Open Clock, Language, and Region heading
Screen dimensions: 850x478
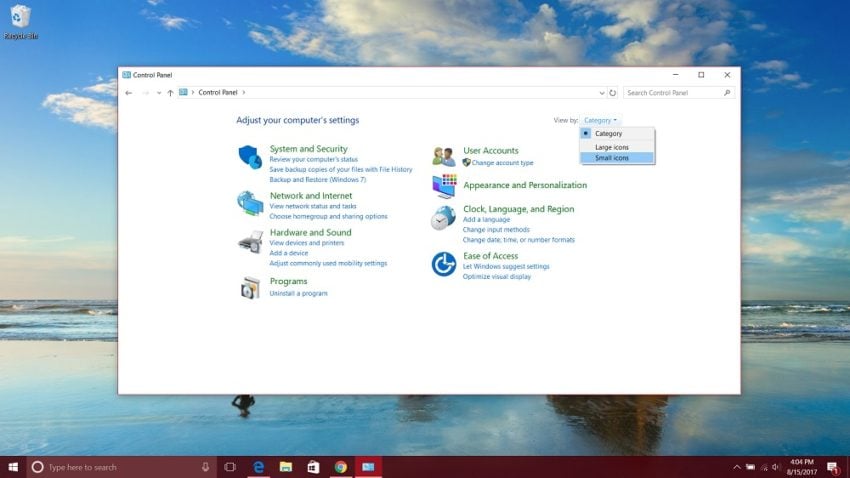coord(518,209)
